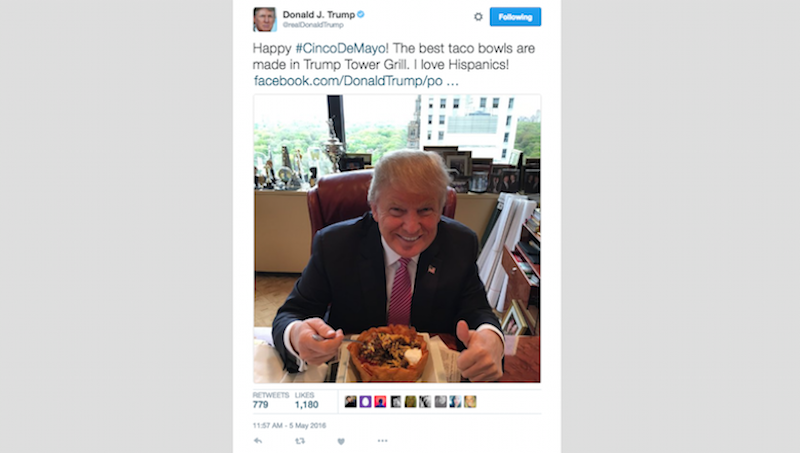Screen dimensions: 800x453
Task: Click the first liker avatar thumbnail
Action: coord(351,401)
